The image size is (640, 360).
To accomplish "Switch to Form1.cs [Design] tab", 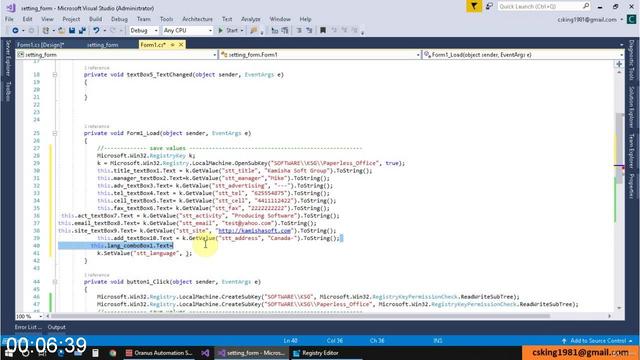I will point(40,44).
